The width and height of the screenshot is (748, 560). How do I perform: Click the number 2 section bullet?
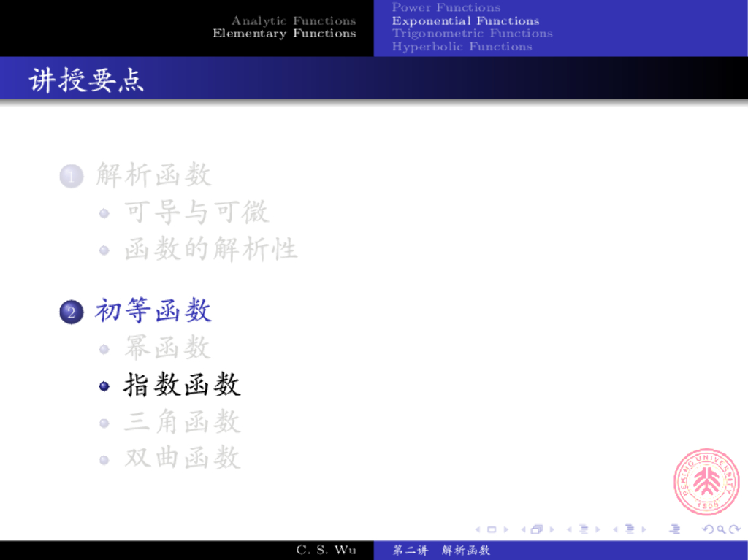coord(71,312)
